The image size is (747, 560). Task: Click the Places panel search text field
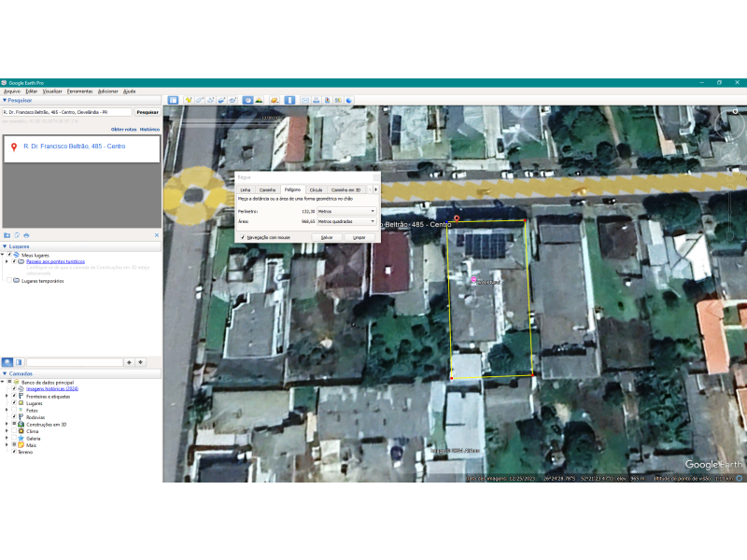pos(75,362)
